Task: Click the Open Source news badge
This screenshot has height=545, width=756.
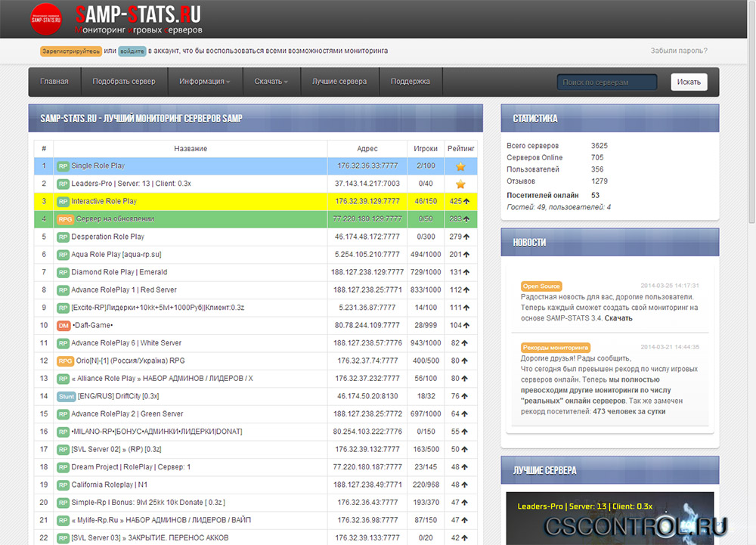Action: click(x=541, y=286)
